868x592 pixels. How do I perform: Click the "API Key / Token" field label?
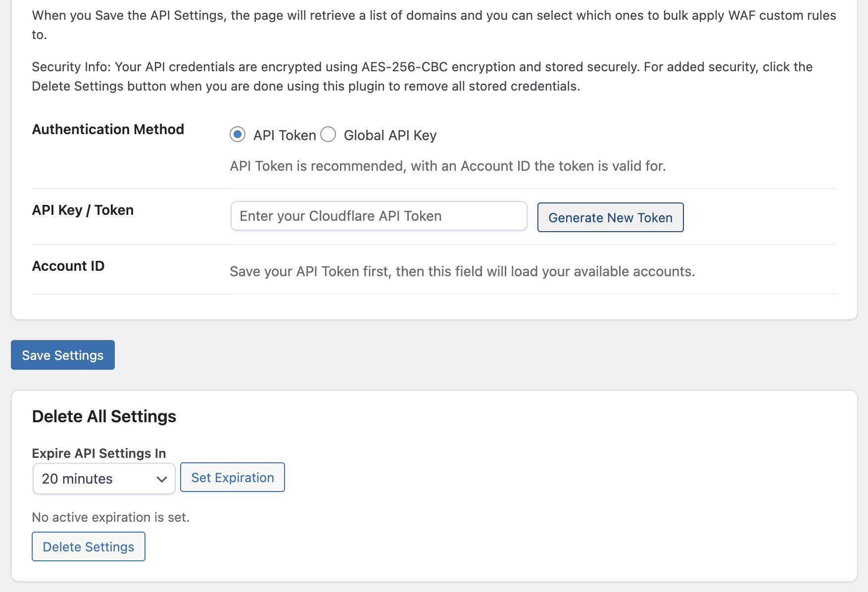point(83,210)
